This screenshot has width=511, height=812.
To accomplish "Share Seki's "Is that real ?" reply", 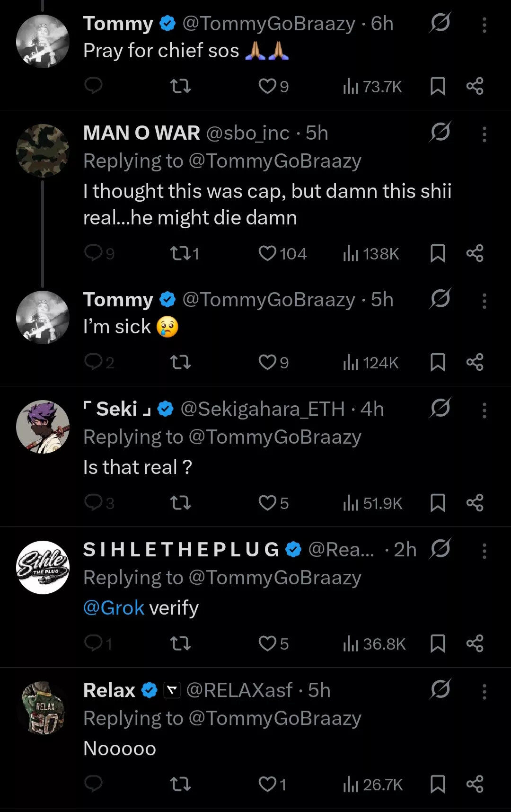I will tap(475, 503).
